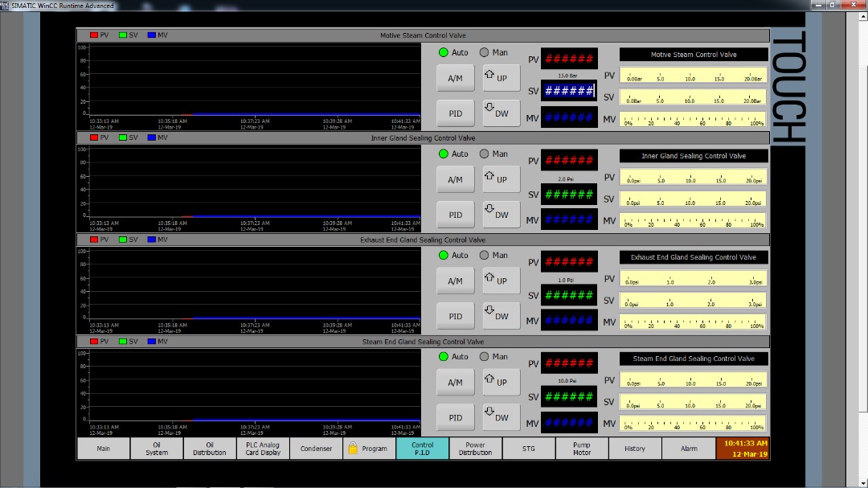
Task: Open PID settings for Motive Steam Control Valve
Action: pyautogui.click(x=455, y=113)
